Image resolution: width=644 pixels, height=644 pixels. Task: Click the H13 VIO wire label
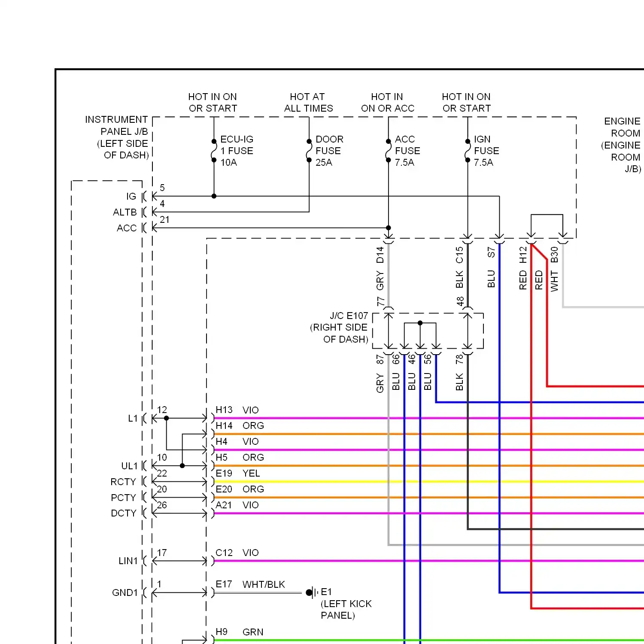coord(237,410)
